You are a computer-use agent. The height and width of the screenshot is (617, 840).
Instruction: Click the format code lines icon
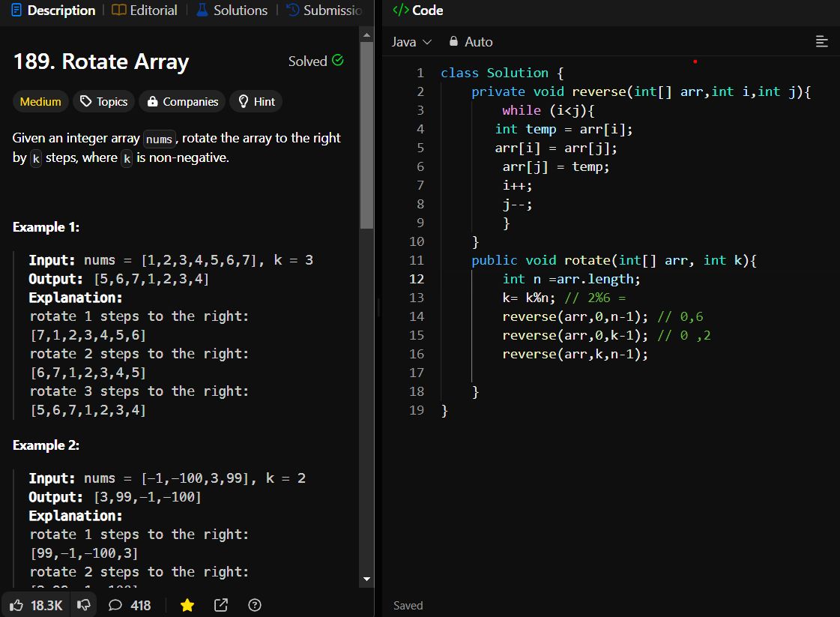pyautogui.click(x=821, y=41)
